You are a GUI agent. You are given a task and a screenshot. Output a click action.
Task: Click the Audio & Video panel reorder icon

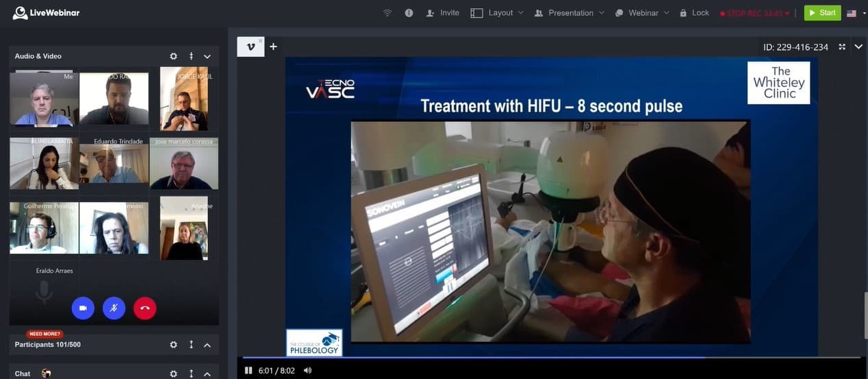tap(191, 56)
